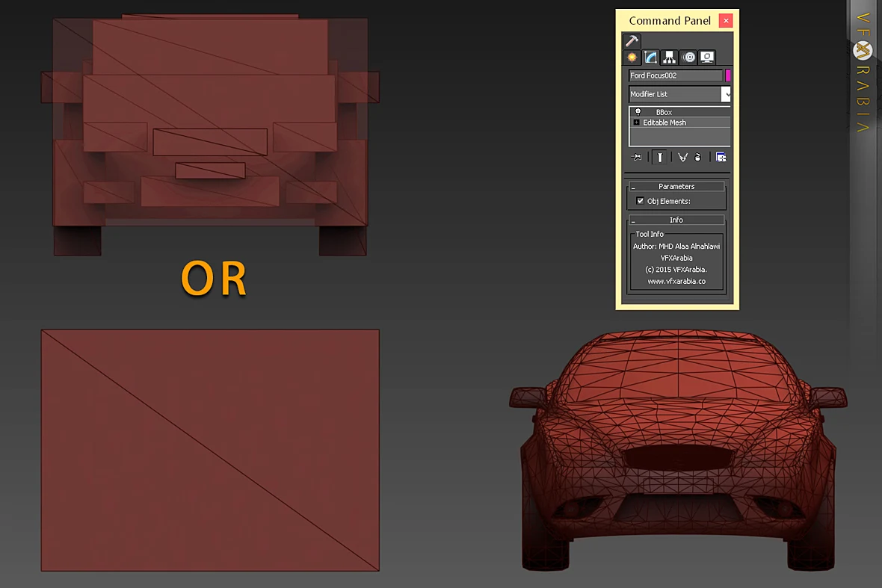Open the Motion panel tab
882x588 pixels.
[x=688, y=57]
